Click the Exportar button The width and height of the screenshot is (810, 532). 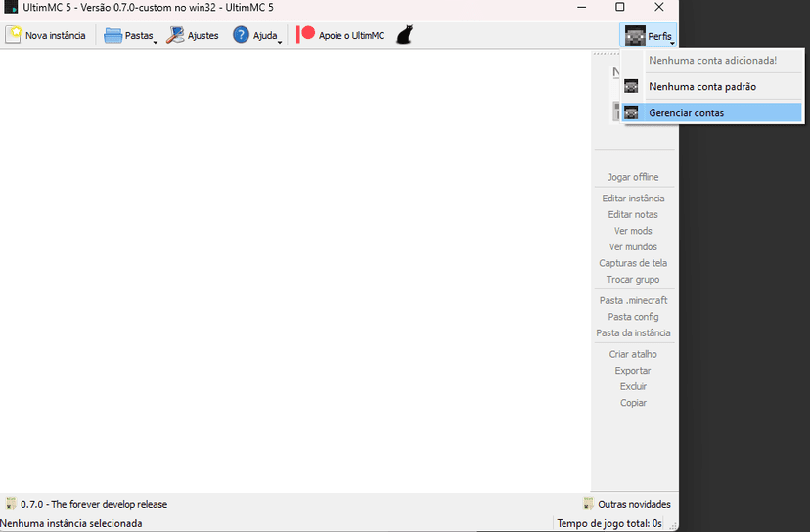click(633, 371)
